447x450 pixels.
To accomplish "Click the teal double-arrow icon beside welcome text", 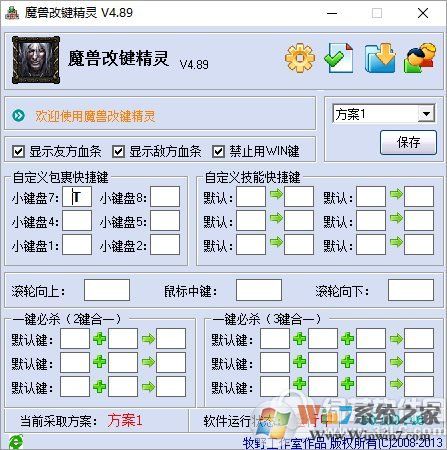I will [x=18, y=116].
